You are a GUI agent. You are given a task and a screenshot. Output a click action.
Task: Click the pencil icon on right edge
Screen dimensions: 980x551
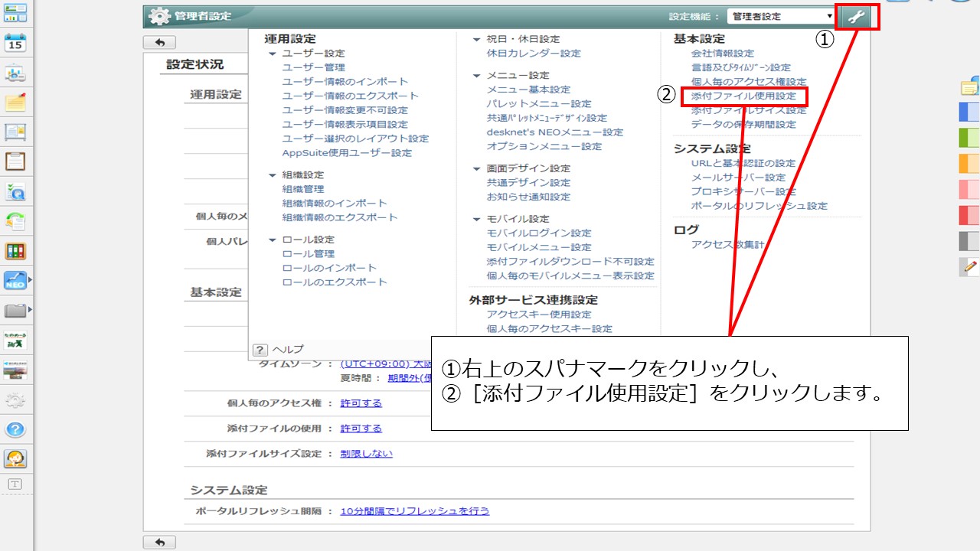(x=970, y=266)
